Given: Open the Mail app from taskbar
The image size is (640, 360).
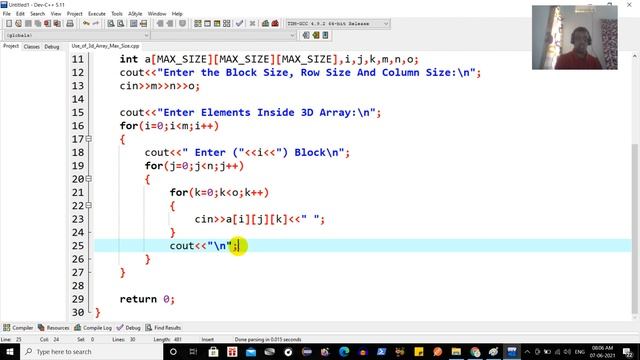Looking at the screenshot, I should 251,351.
